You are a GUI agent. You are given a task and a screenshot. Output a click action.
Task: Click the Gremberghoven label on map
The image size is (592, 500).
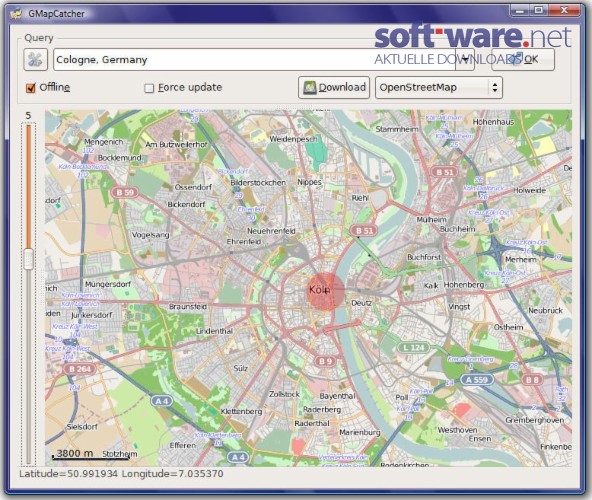click(534, 420)
